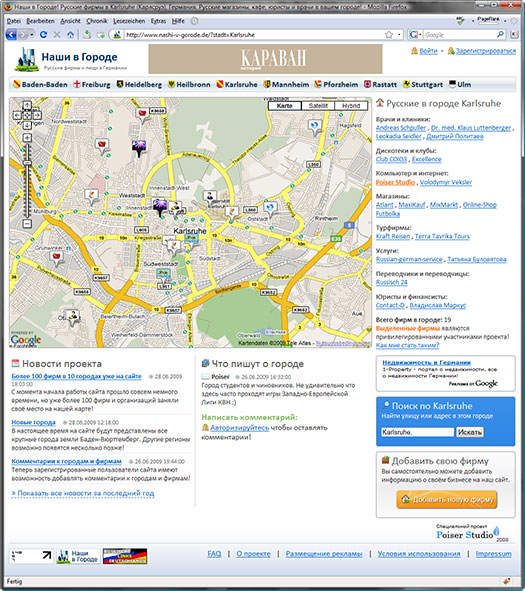Select the Karte map mode
This screenshot has height=591, width=525.
point(285,106)
